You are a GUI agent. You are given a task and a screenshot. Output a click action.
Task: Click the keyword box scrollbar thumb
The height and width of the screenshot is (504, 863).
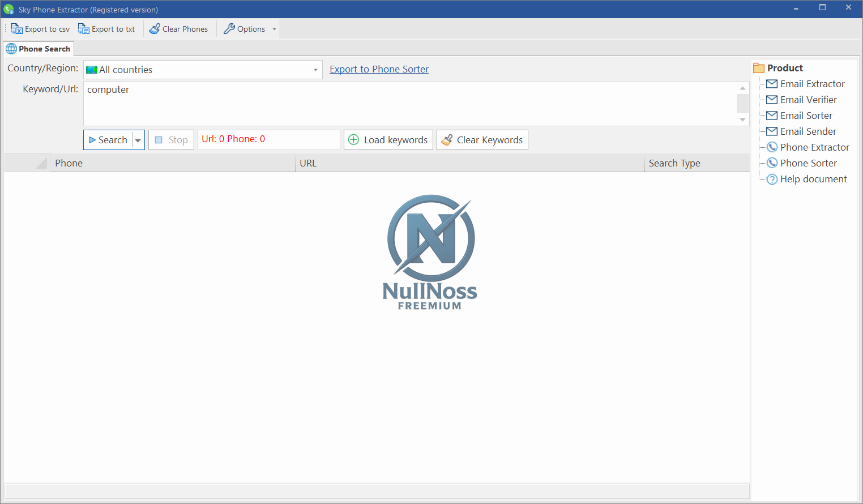742,104
